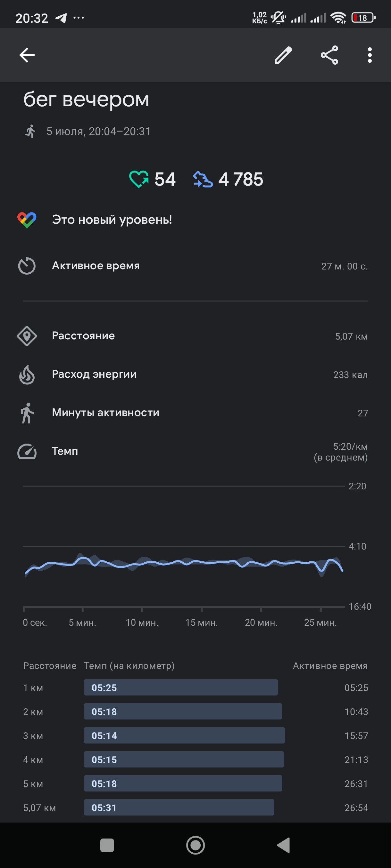Viewport: 391px width, 868px height.
Task: Open the three-dot overflow menu
Action: click(x=370, y=55)
